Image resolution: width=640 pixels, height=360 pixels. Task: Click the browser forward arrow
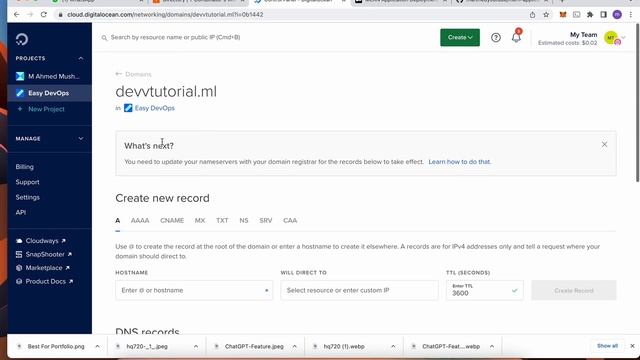(30, 14)
